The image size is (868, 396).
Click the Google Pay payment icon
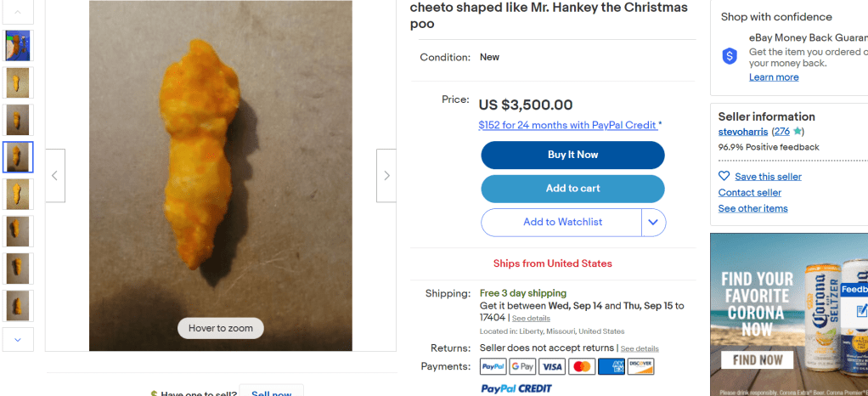click(x=522, y=367)
